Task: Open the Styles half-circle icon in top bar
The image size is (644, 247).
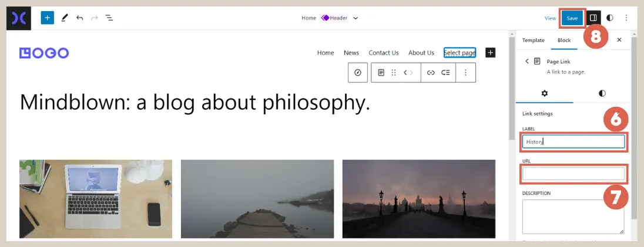Action: pyautogui.click(x=610, y=18)
